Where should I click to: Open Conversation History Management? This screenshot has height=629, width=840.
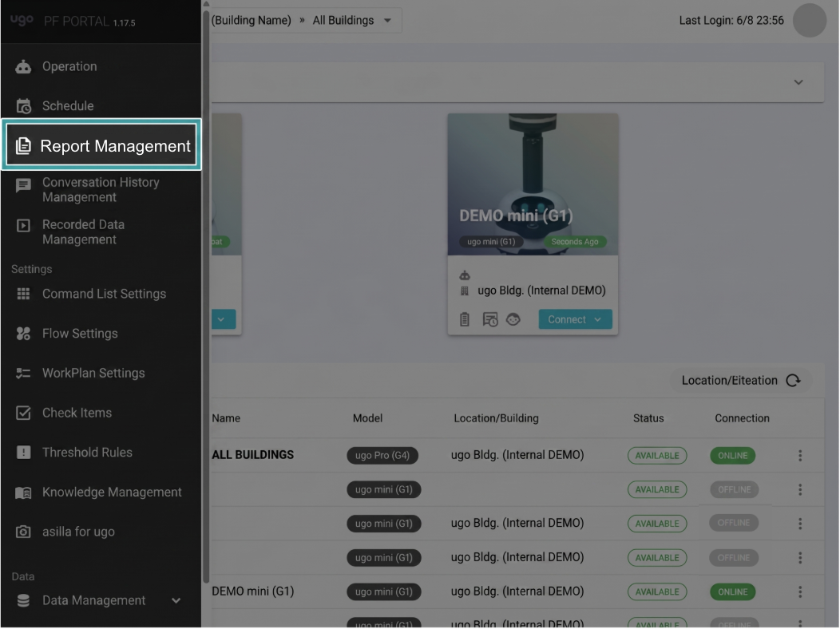[101, 189]
